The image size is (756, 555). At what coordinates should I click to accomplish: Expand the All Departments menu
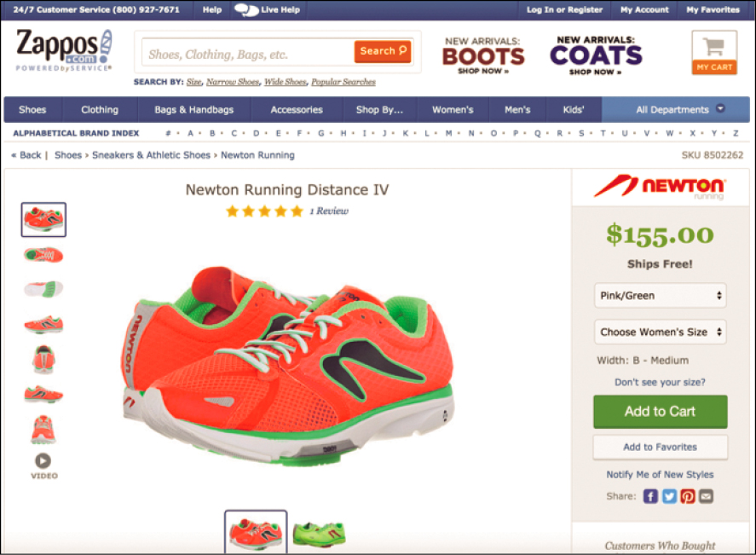click(676, 109)
